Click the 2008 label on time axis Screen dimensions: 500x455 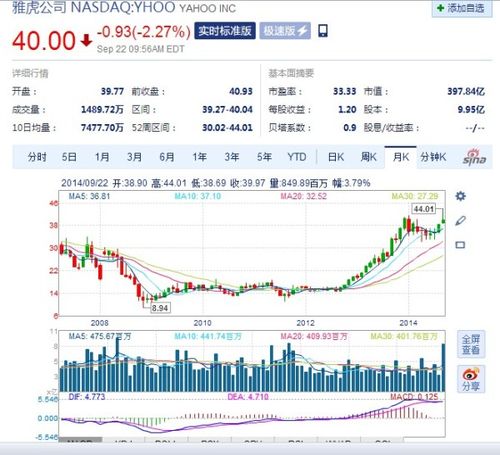(99, 323)
